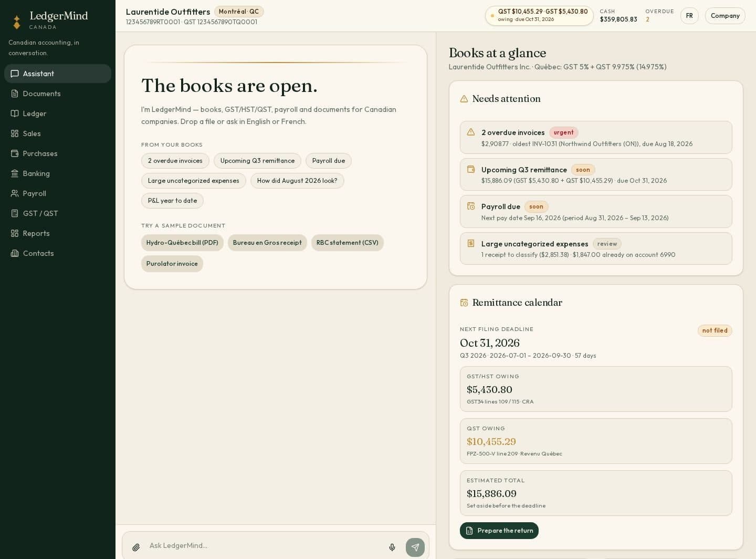Click the Reports icon in sidebar
Image resolution: width=756 pixels, height=559 pixels.
tap(15, 233)
